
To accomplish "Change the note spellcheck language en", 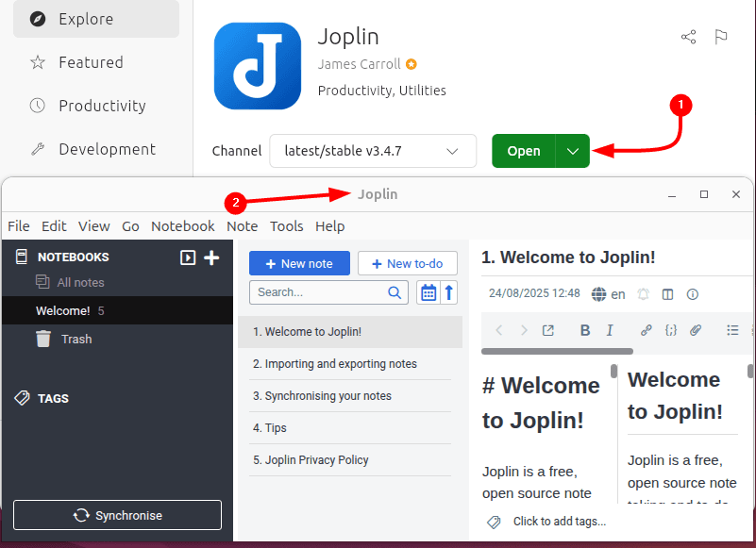I will pyautogui.click(x=609, y=294).
